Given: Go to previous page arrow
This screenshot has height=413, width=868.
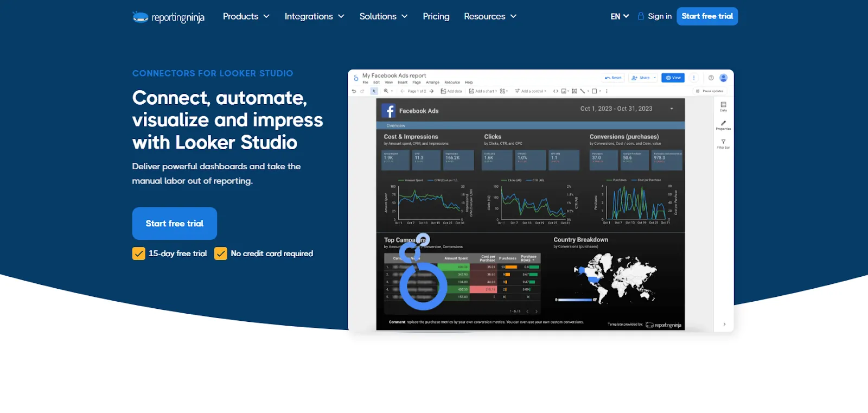Looking at the screenshot, I should (x=403, y=91).
